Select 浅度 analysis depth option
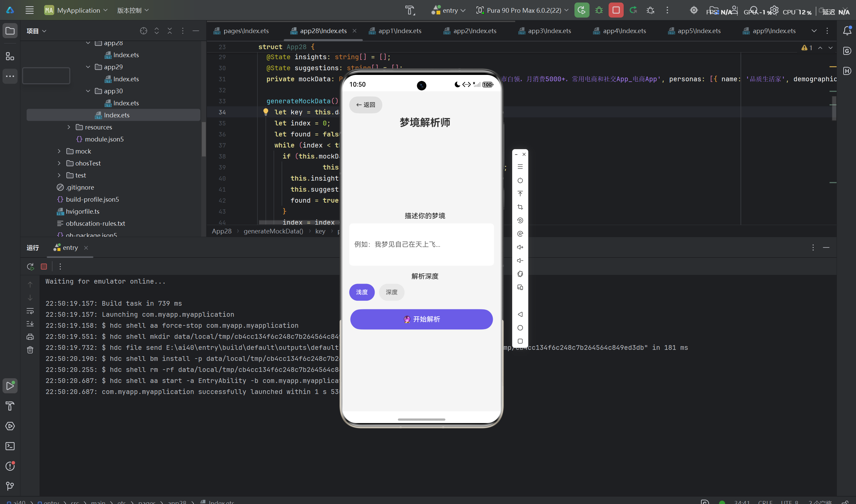 tap(362, 292)
